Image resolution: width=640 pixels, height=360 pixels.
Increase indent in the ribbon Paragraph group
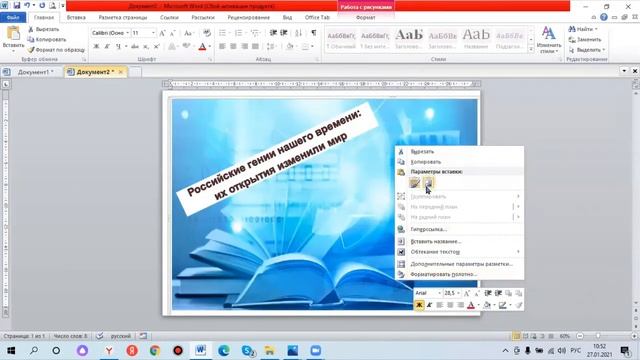pyautogui.click(x=284, y=33)
